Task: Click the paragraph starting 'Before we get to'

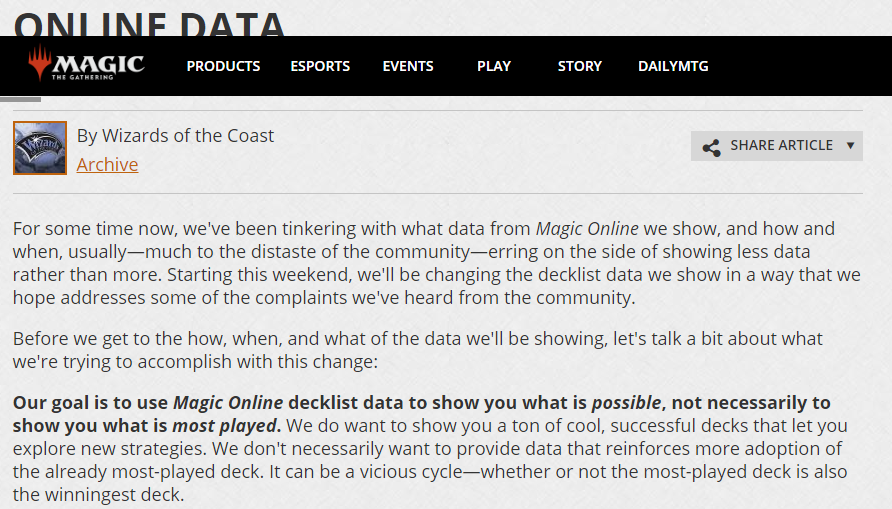Action: coord(418,350)
